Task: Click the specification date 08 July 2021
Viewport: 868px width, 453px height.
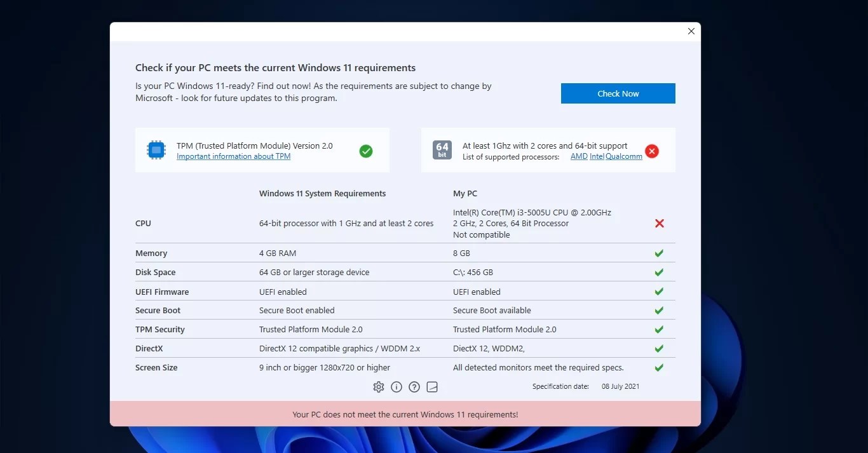Action: [620, 386]
